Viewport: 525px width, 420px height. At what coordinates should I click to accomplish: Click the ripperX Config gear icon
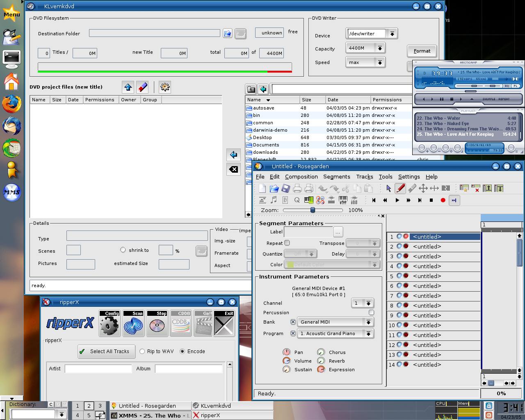tap(110, 323)
